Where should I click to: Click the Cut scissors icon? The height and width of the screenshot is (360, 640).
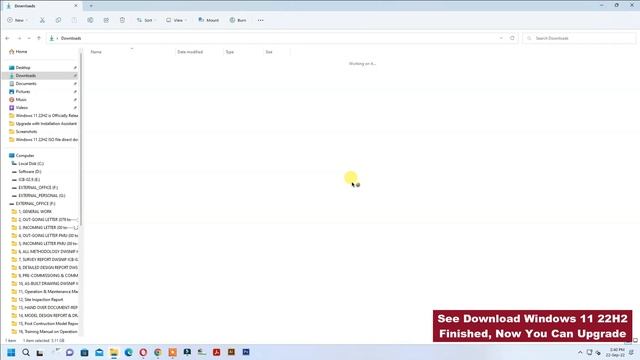pos(42,20)
